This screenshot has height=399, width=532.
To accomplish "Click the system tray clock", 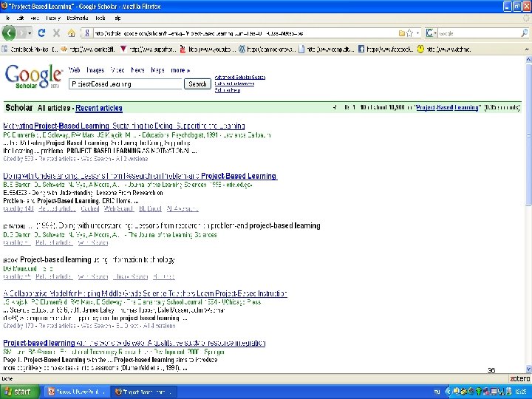I will [x=520, y=392].
